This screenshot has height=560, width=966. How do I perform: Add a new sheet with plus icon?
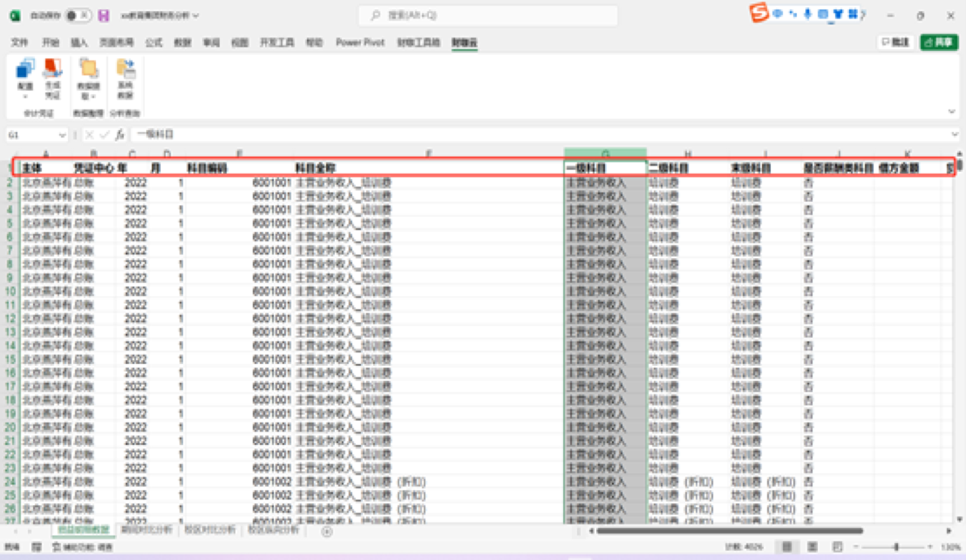(x=327, y=531)
